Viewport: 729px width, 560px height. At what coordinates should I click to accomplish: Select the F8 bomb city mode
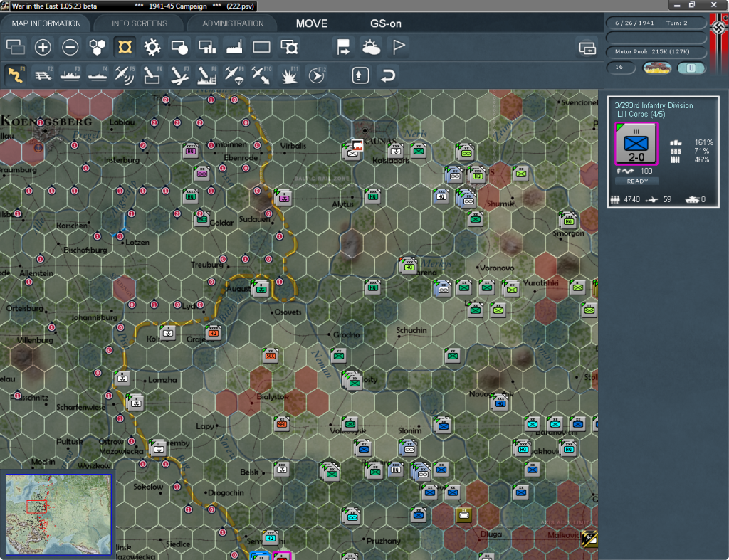207,75
